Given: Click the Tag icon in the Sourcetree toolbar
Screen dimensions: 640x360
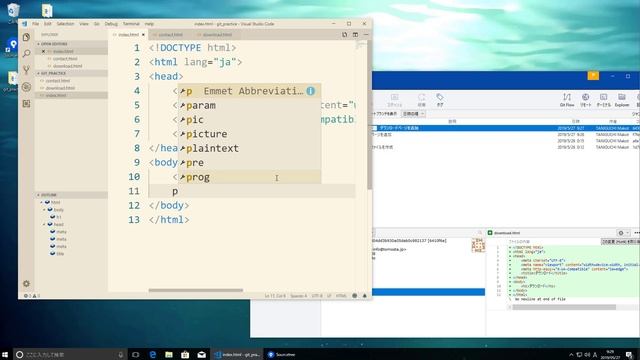Looking at the screenshot, I should coord(440,100).
